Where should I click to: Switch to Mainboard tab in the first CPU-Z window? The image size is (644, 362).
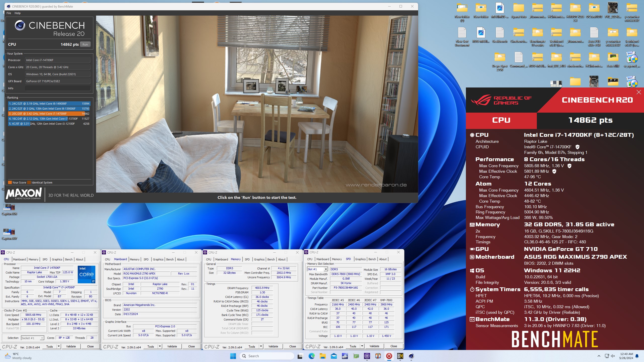point(19,259)
